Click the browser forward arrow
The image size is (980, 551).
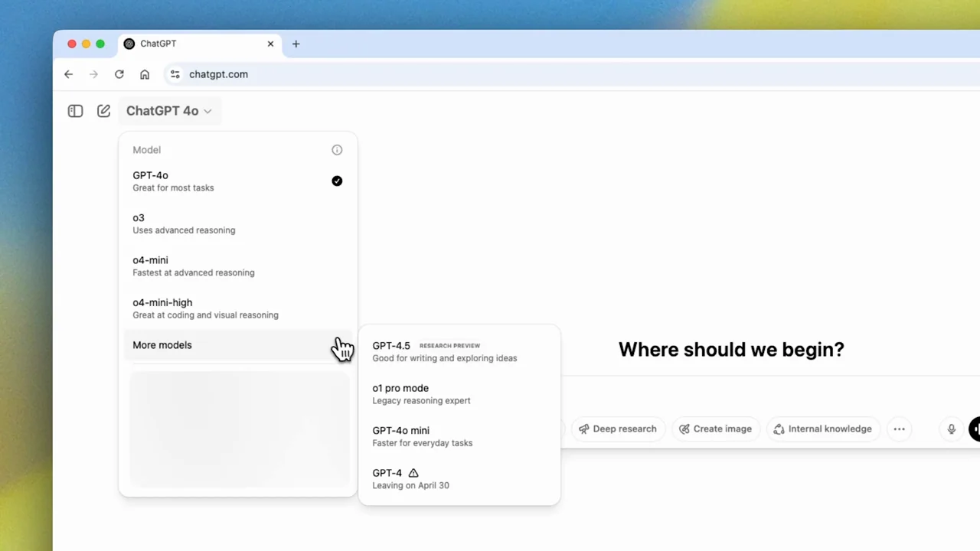(94, 74)
